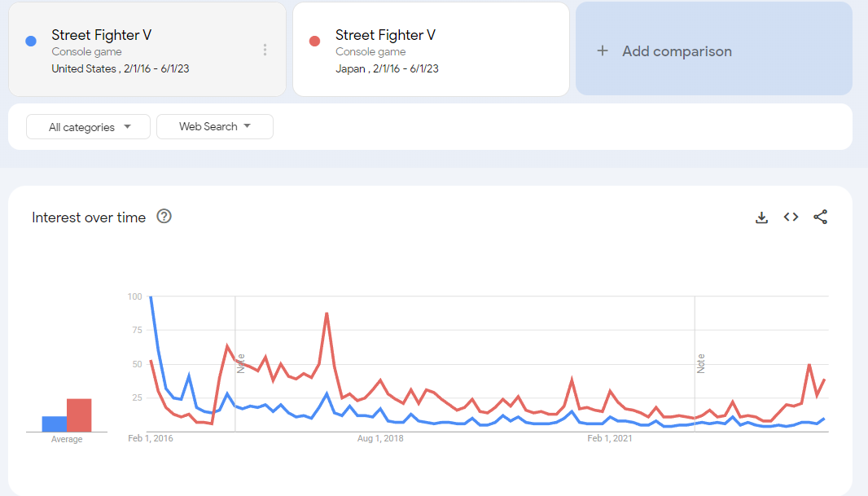
Task: Click the 'Average' label under bars
Action: pos(67,439)
